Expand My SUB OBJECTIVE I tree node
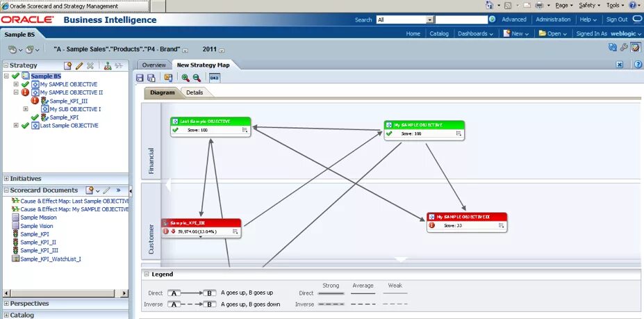Image resolution: width=644 pixels, height=319 pixels. pos(26,109)
